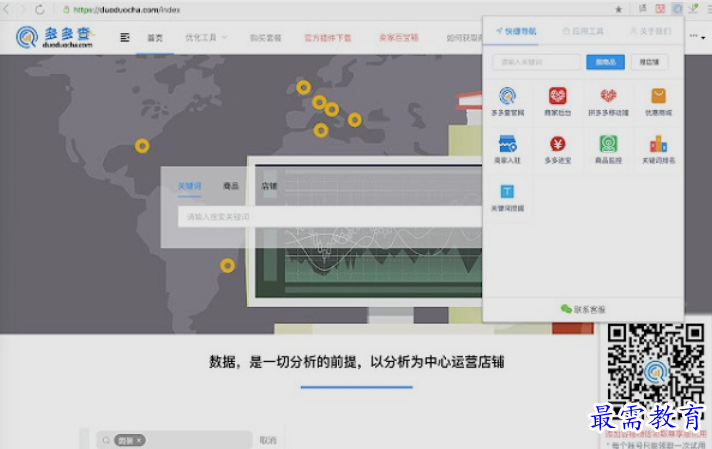Bookmark the page with the star icon

pyautogui.click(x=618, y=9)
